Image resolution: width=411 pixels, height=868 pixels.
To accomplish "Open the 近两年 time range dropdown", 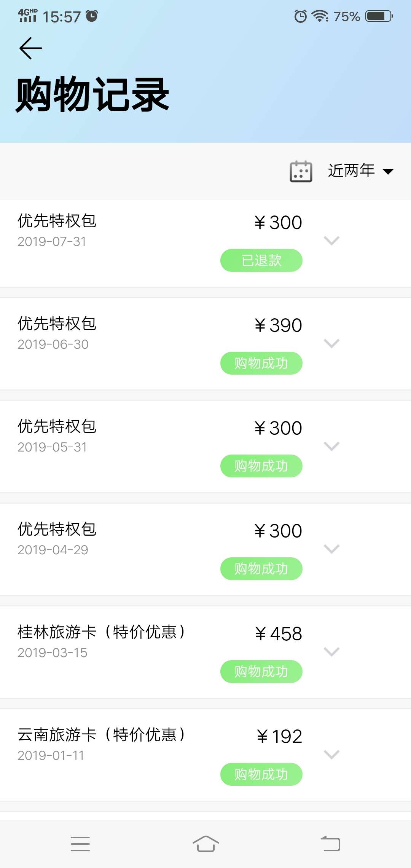I will 360,171.
